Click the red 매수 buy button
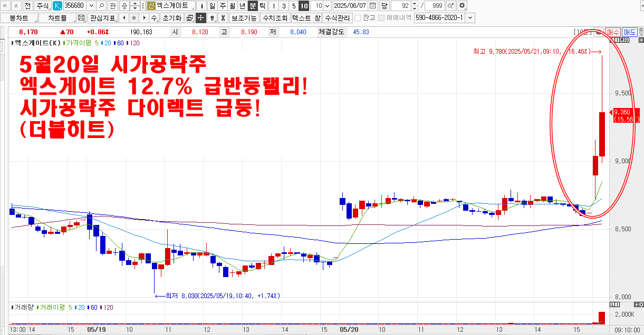644x335 pixels. pos(612,32)
